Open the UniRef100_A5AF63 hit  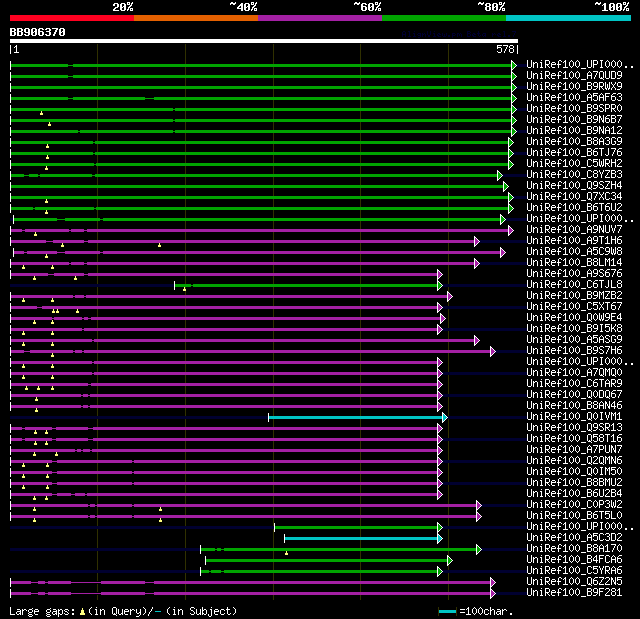coord(574,98)
